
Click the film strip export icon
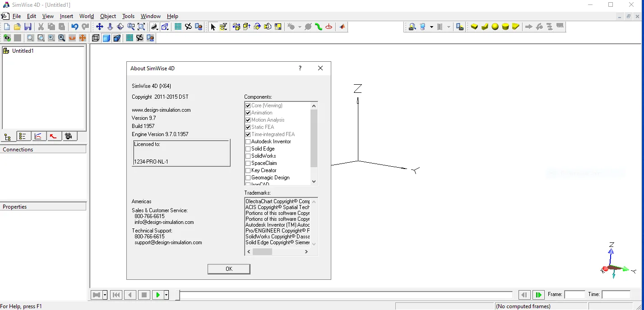440,27
